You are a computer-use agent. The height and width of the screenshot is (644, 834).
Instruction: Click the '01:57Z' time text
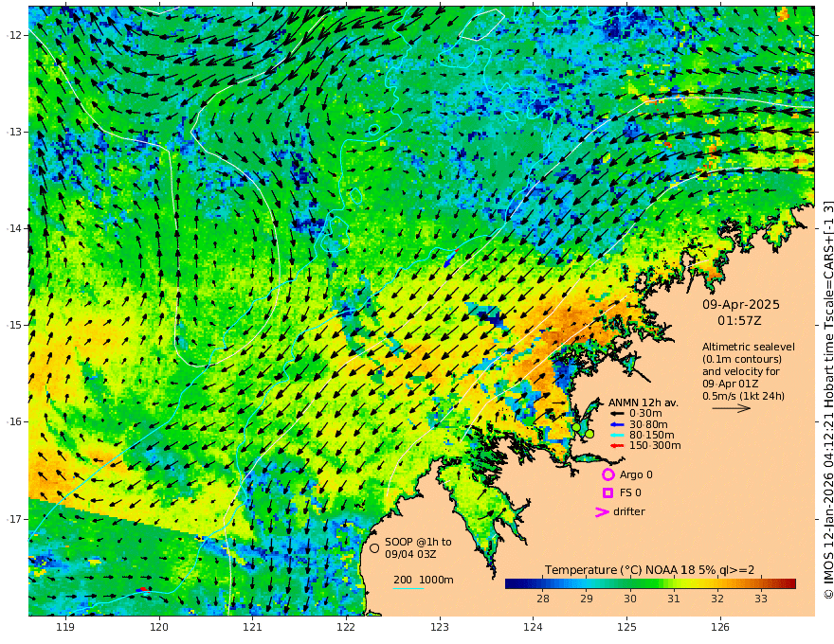[x=739, y=321]
